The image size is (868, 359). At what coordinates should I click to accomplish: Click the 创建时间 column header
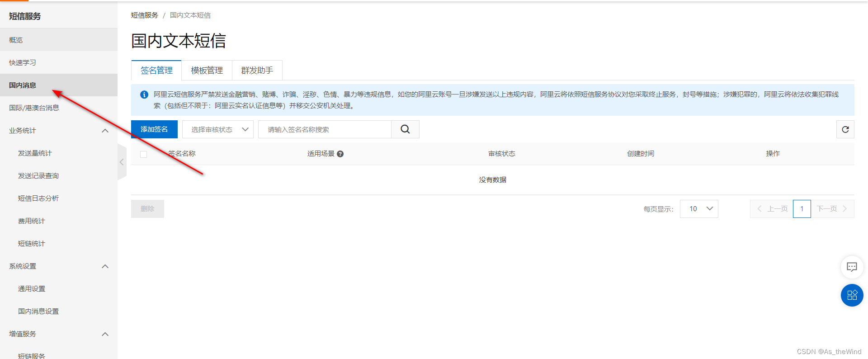pyautogui.click(x=641, y=154)
